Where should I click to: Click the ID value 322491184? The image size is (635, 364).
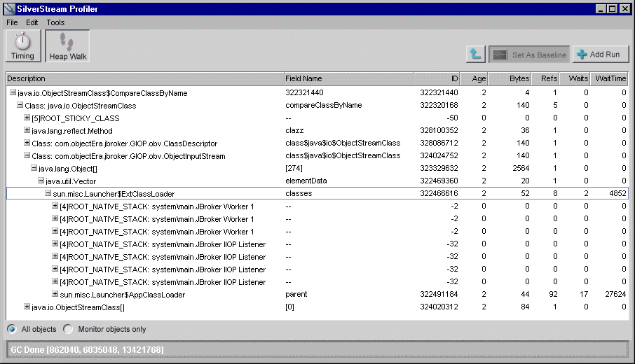pos(439,294)
